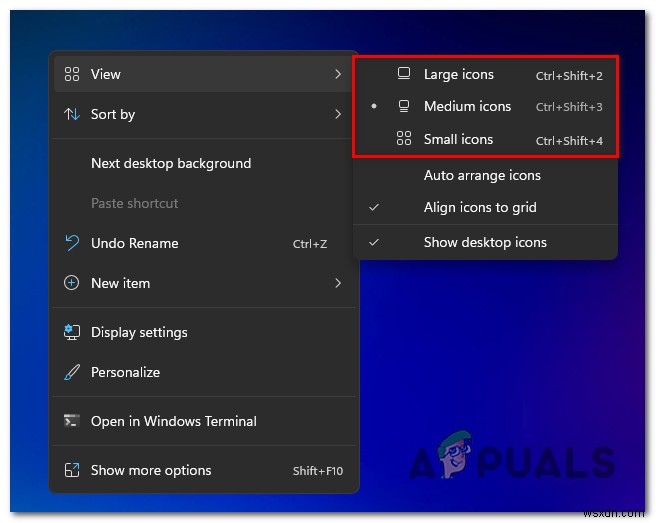Click the Medium icons monitor icon

tap(404, 106)
